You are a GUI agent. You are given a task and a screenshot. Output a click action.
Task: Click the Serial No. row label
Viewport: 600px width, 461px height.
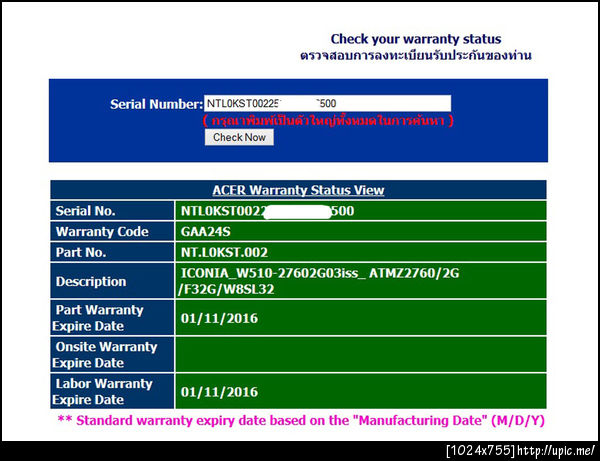tap(85, 211)
